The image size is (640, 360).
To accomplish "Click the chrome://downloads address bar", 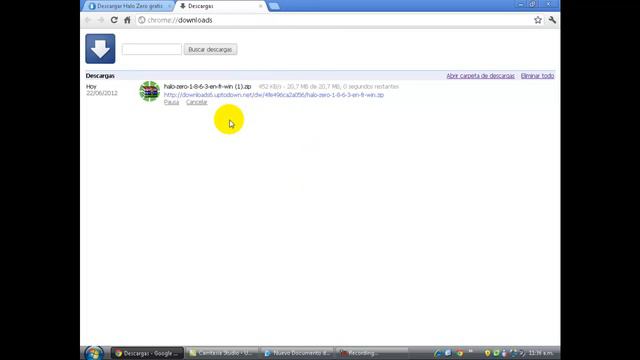I will (334, 20).
